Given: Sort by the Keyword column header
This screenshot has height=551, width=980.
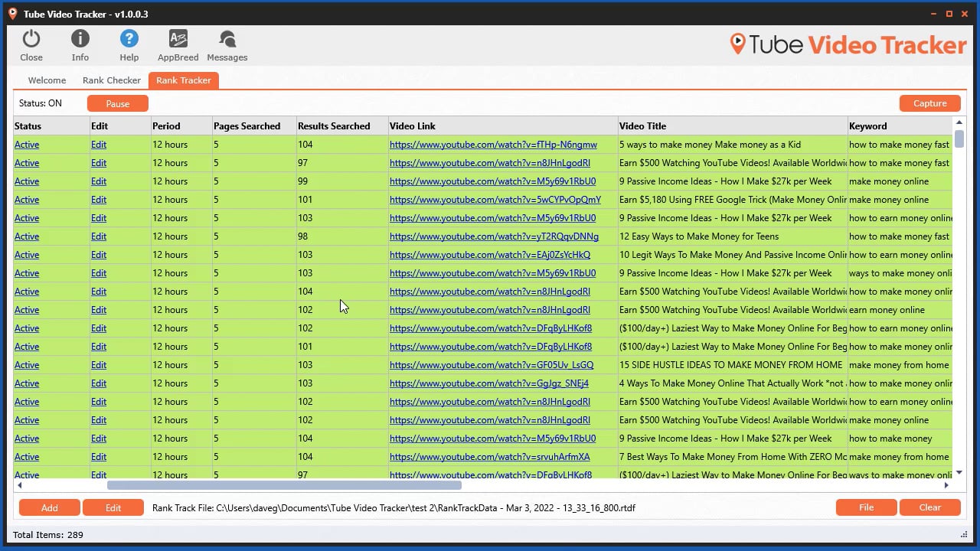Looking at the screenshot, I should [900, 126].
